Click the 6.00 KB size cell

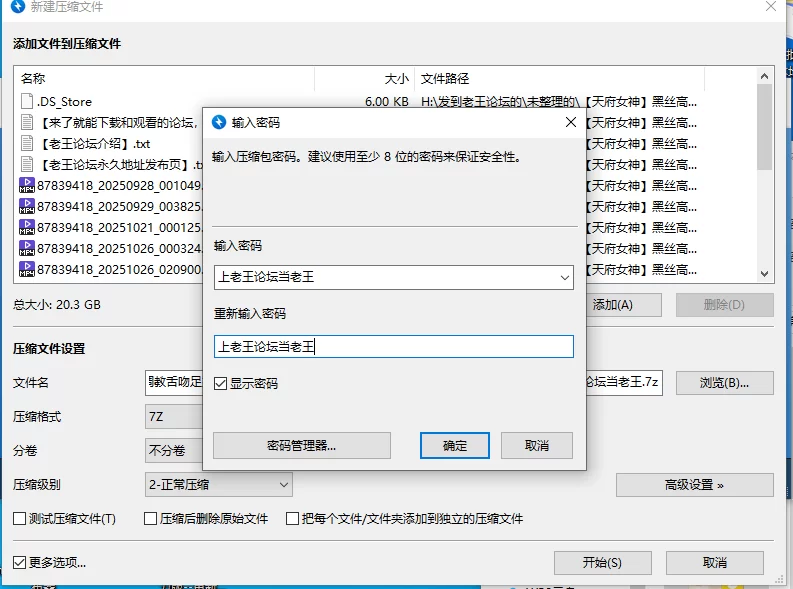(x=386, y=102)
